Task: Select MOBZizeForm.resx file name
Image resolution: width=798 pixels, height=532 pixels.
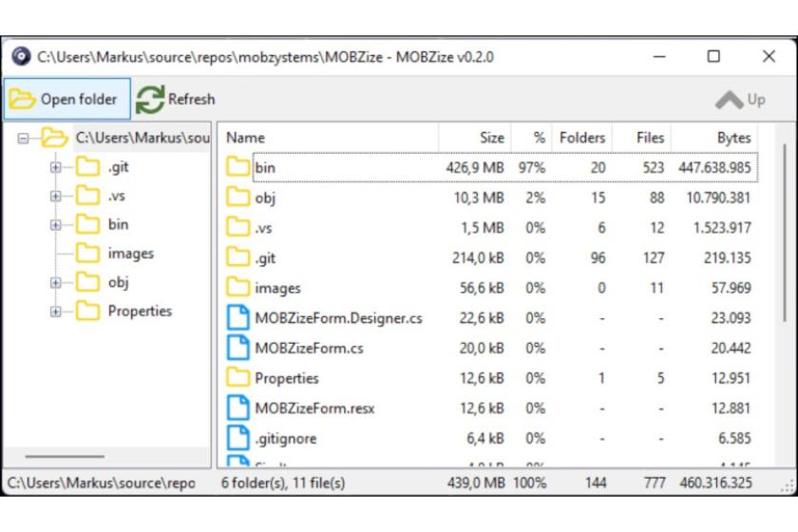Action: (314, 408)
